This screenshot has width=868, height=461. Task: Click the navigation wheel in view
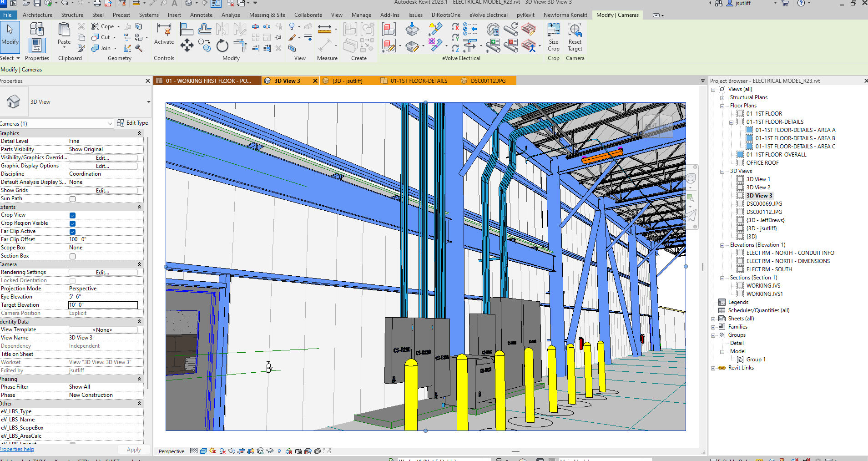(691, 178)
